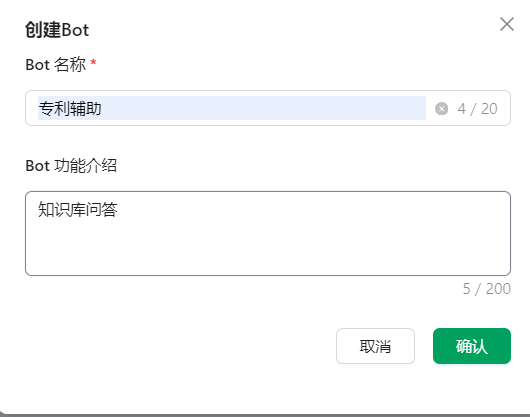Image resolution: width=530 pixels, height=417 pixels.
Task: Click the 5 / 200 character counter
Action: [x=486, y=289]
